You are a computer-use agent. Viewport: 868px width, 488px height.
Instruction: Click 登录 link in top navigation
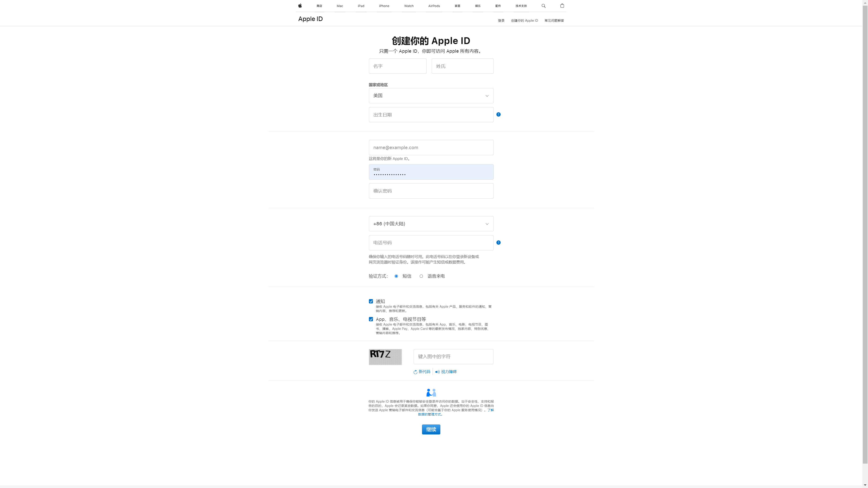[x=501, y=20]
